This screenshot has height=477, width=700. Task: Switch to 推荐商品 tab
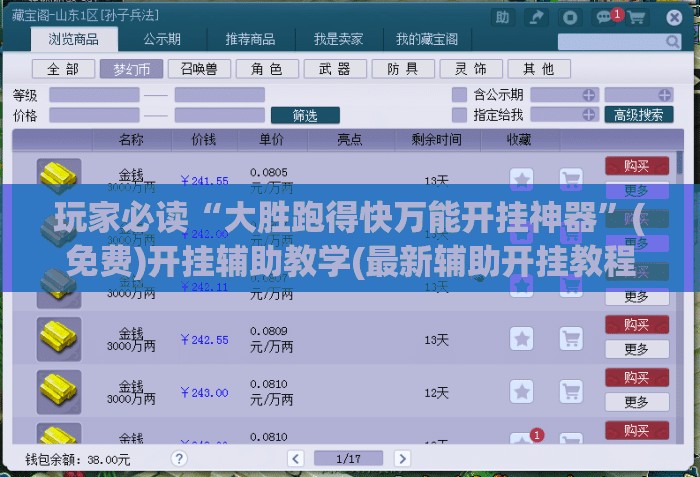point(250,39)
